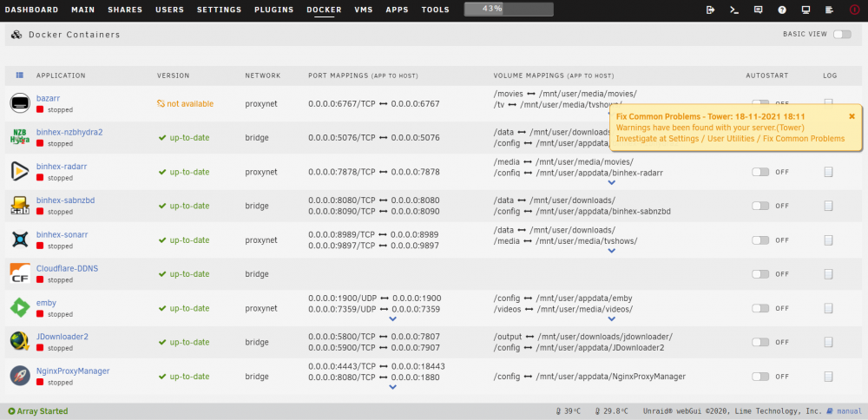
Task: Click the binhex-sabnzbd container icon
Action: (19, 206)
